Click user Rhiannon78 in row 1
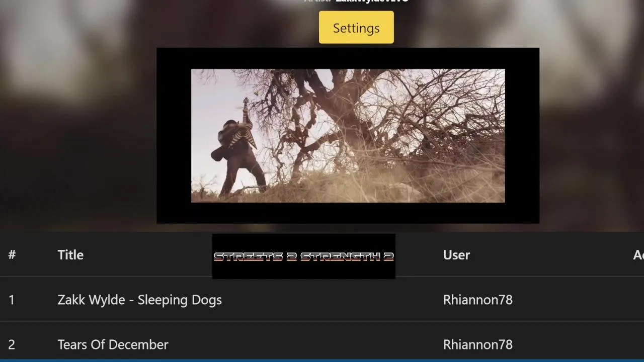This screenshot has height=362, width=644. [477, 300]
